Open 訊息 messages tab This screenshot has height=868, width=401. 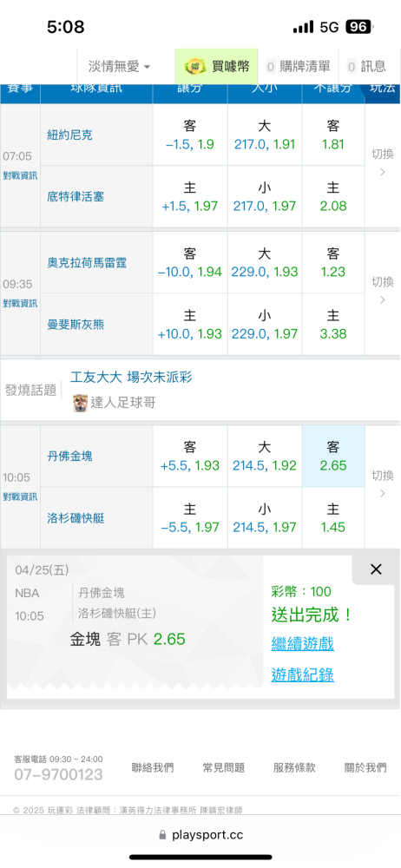tap(366, 67)
